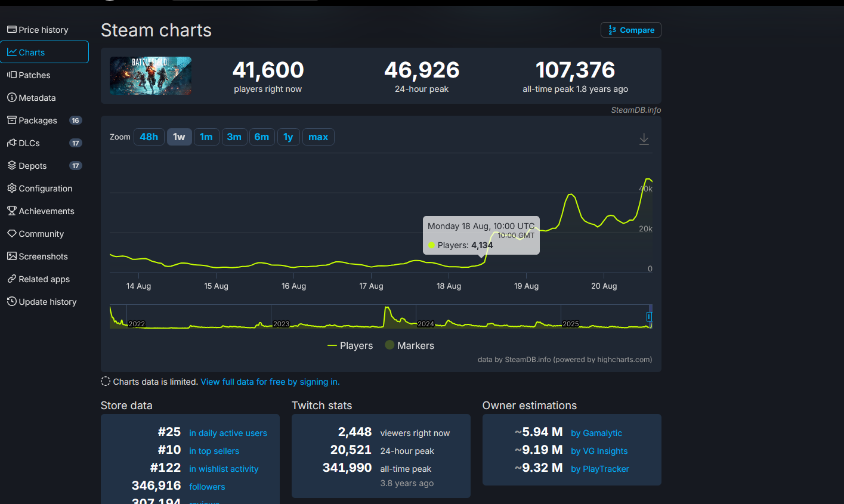
Task: Open the "by Gamalytic" link
Action: pyautogui.click(x=596, y=433)
